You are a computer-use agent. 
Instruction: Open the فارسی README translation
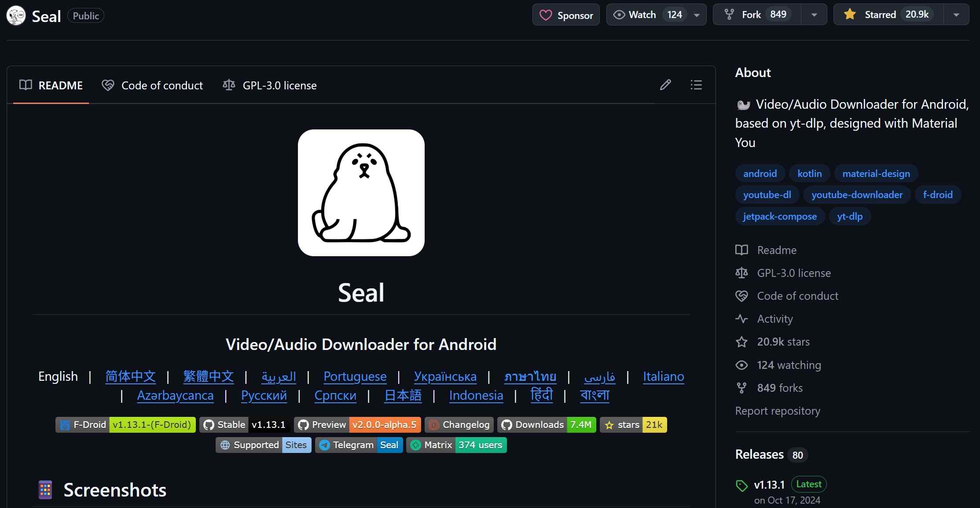(599, 376)
